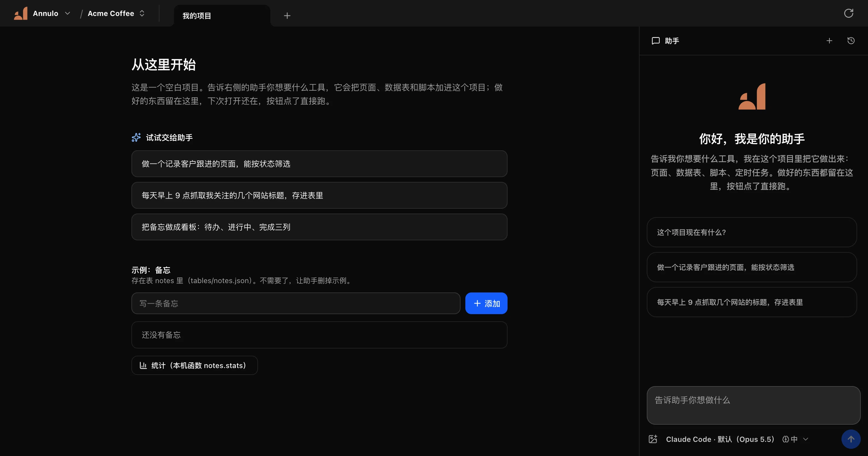
Task: Click the chat bubble icon beside 助手
Action: [656, 41]
